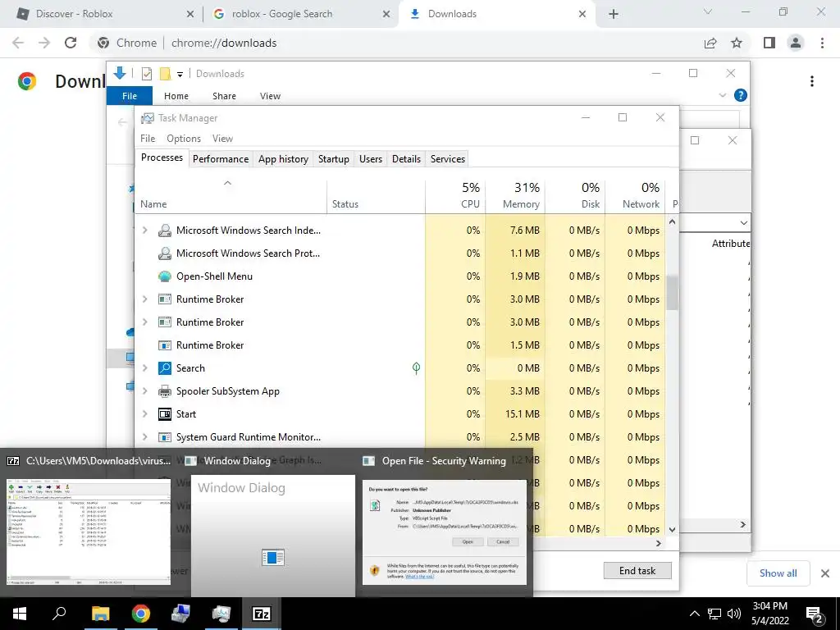The height and width of the screenshot is (630, 840).
Task: Click the 7-Zip taskbar icon
Action: tap(262, 614)
